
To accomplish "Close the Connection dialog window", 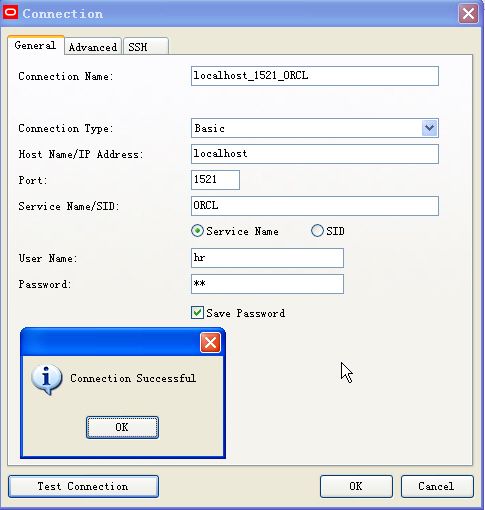I will click(468, 14).
